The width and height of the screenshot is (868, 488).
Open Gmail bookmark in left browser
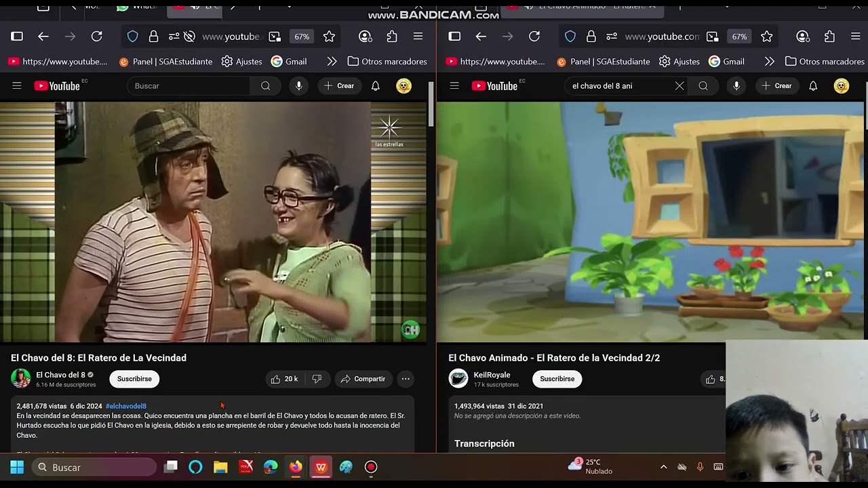click(x=289, y=62)
